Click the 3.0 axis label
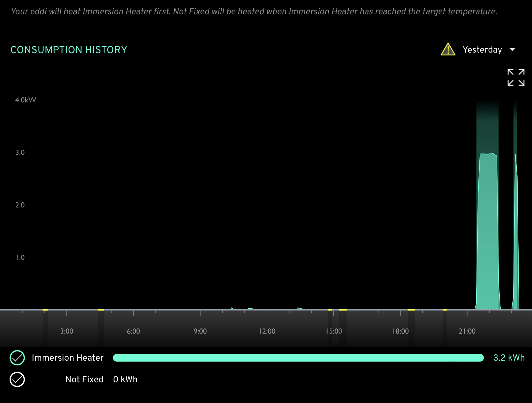 point(20,153)
